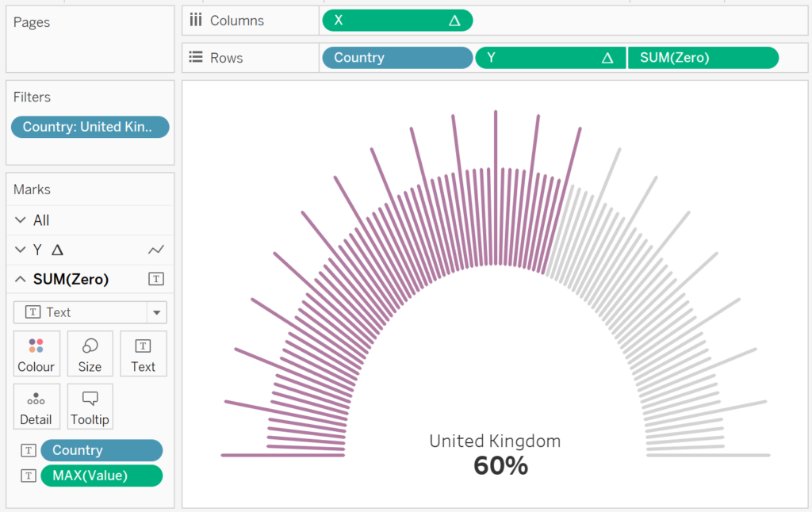Click the dropdown arrow of mark type
812x512 pixels.
[x=157, y=313]
